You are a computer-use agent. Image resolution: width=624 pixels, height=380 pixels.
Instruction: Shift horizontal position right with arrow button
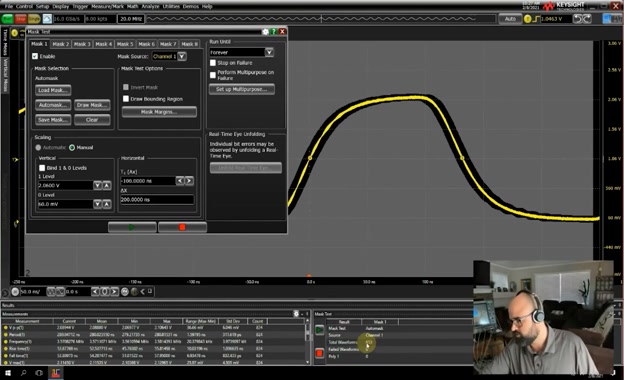point(114,292)
